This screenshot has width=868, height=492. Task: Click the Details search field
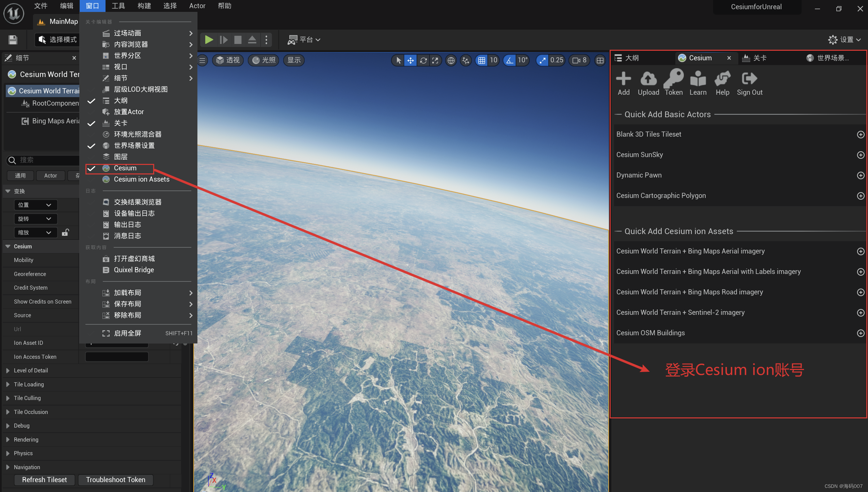pyautogui.click(x=43, y=160)
